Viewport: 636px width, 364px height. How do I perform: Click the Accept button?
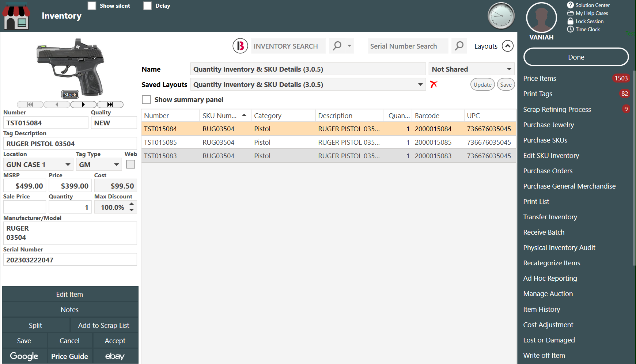click(x=115, y=341)
